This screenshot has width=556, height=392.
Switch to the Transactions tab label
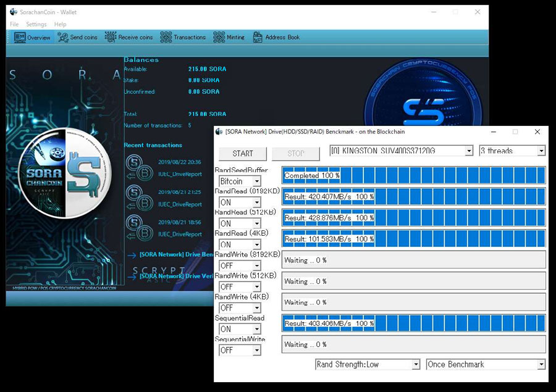tap(190, 37)
